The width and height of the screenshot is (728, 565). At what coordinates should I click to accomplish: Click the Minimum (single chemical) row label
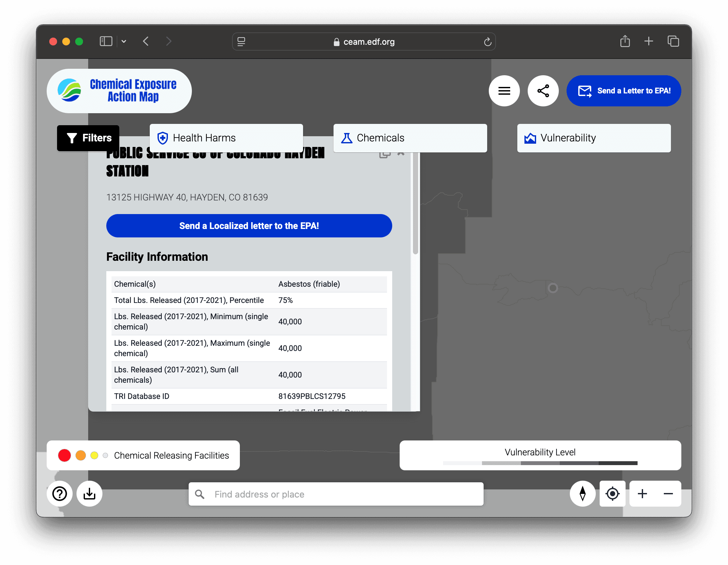pos(191,321)
